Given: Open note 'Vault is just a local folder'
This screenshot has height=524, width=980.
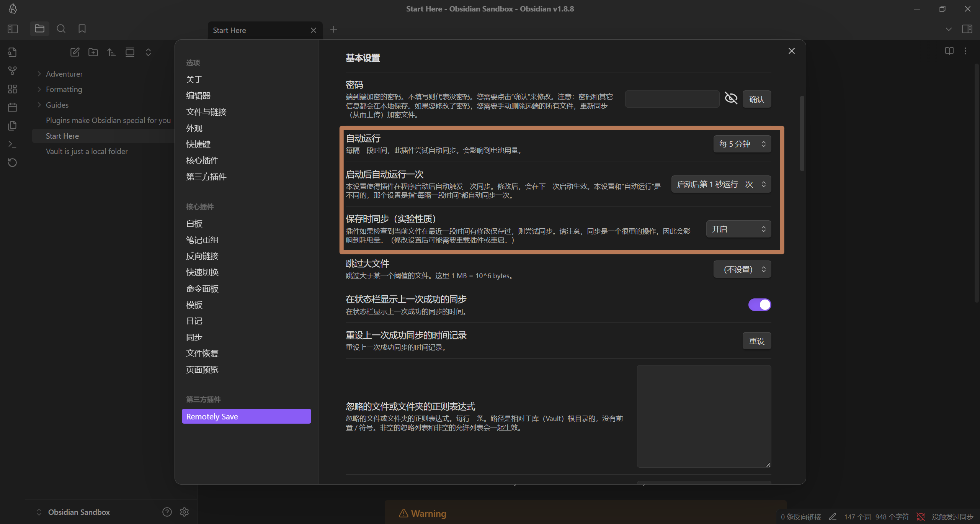Looking at the screenshot, I should coord(87,151).
